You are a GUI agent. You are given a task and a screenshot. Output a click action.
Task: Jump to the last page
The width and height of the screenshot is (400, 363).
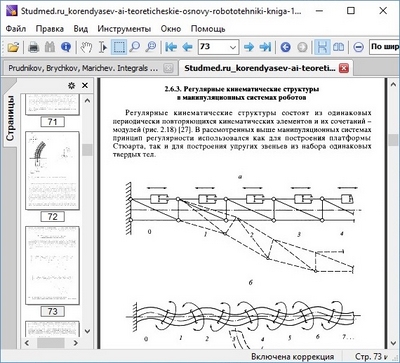[265, 47]
